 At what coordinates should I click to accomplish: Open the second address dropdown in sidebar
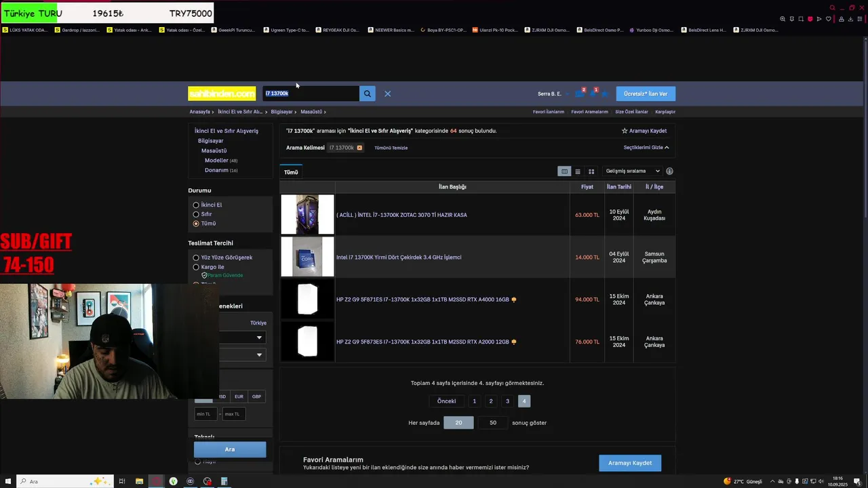241,354
